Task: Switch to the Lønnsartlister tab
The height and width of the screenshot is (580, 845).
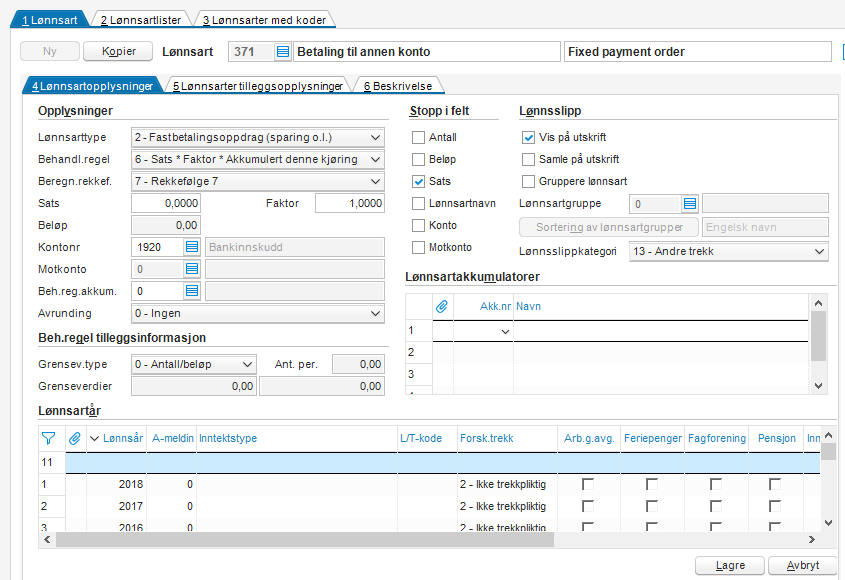Action: coord(141,19)
